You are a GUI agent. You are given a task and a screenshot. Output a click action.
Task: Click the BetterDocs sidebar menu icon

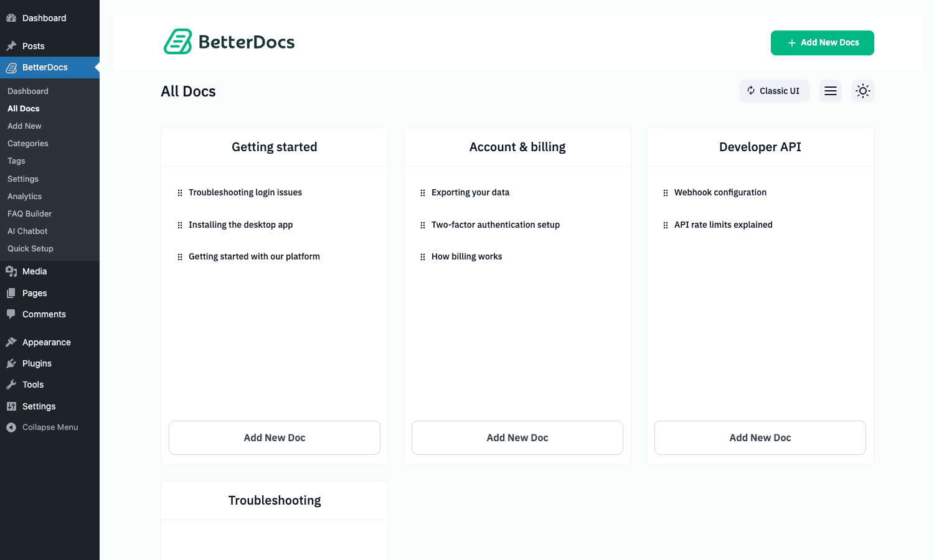(11, 67)
